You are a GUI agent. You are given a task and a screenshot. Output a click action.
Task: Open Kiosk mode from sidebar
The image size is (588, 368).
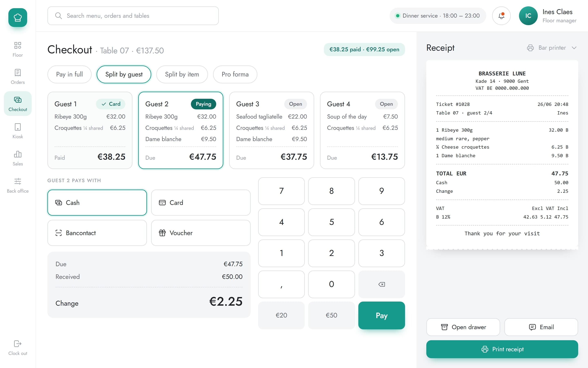[18, 131]
